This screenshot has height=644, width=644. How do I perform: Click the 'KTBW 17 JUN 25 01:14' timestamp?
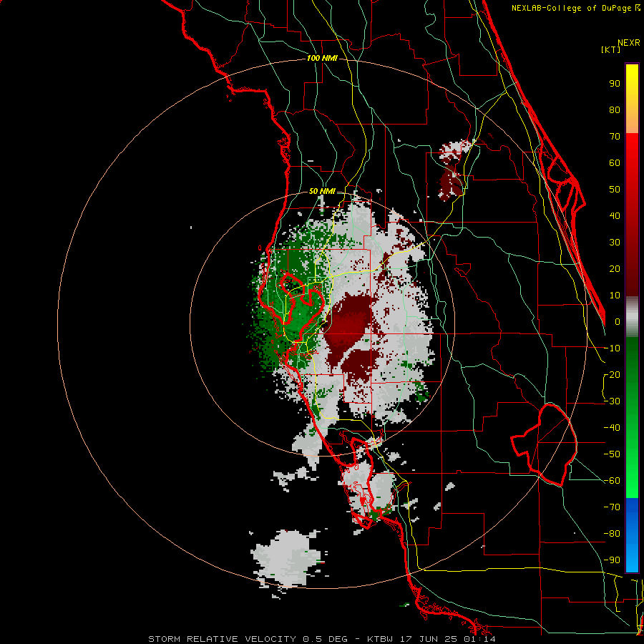pyautogui.click(x=431, y=639)
